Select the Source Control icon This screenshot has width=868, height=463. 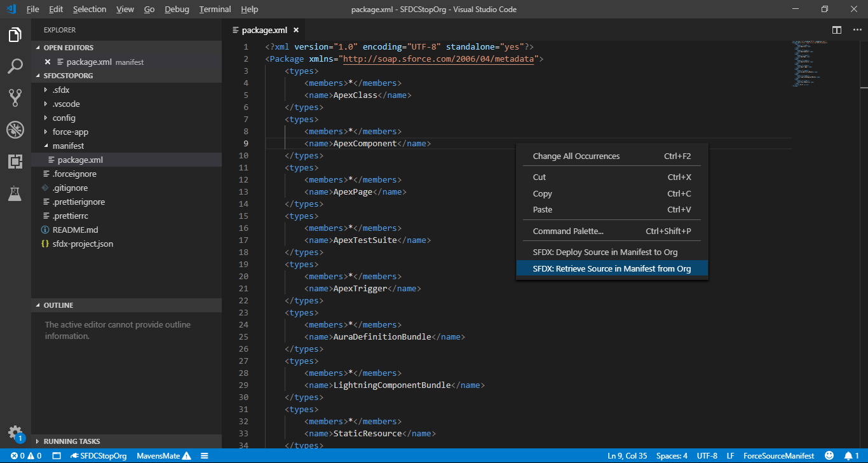pyautogui.click(x=15, y=97)
